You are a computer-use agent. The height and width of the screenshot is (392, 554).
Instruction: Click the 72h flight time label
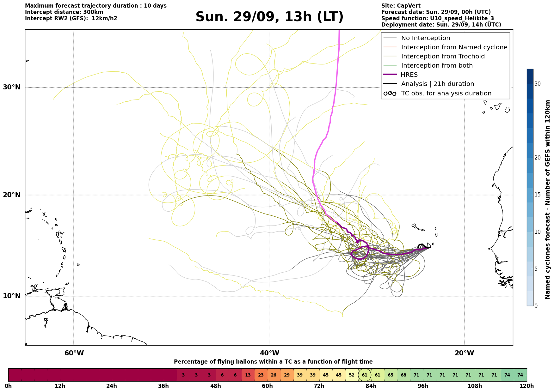tap(319, 386)
